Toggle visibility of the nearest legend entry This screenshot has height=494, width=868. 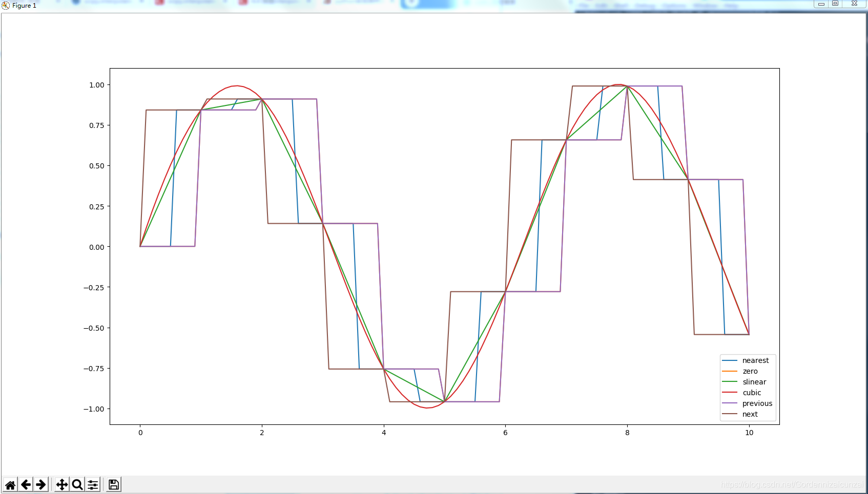[755, 360]
